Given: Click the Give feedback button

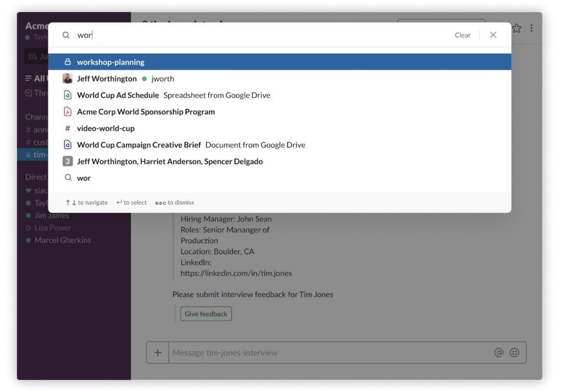Looking at the screenshot, I should point(206,314).
